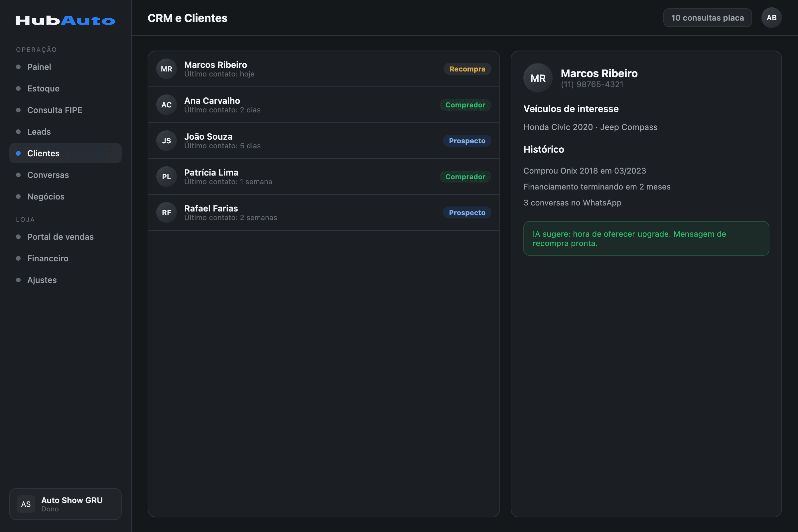Click the RF avatar for Rafael Farias
The height and width of the screenshot is (532, 798).
point(166,213)
